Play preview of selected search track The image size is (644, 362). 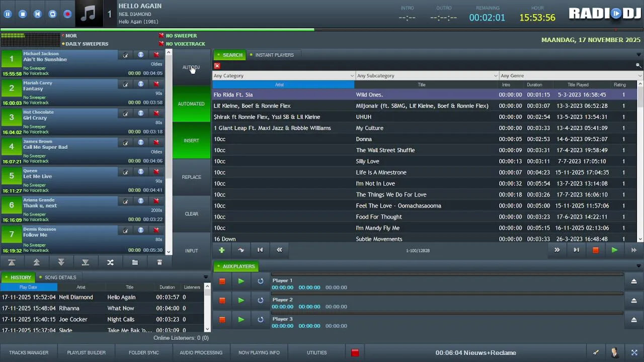click(x=614, y=250)
